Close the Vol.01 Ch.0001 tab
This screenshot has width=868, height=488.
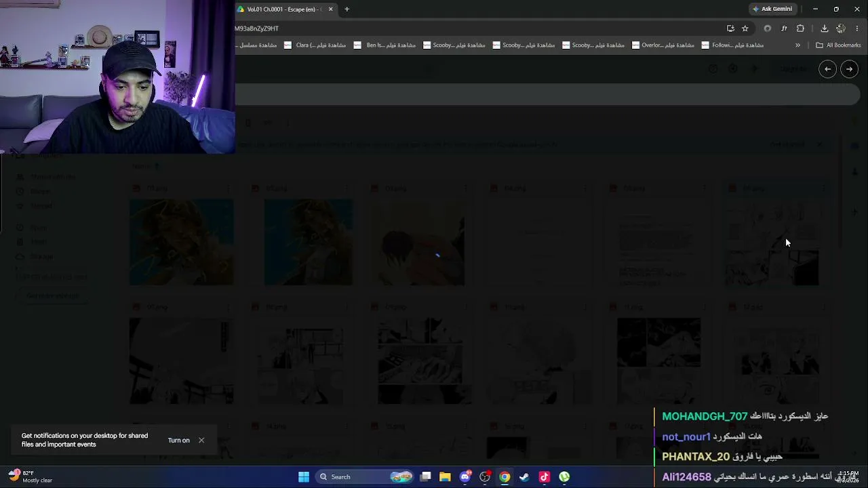330,9
